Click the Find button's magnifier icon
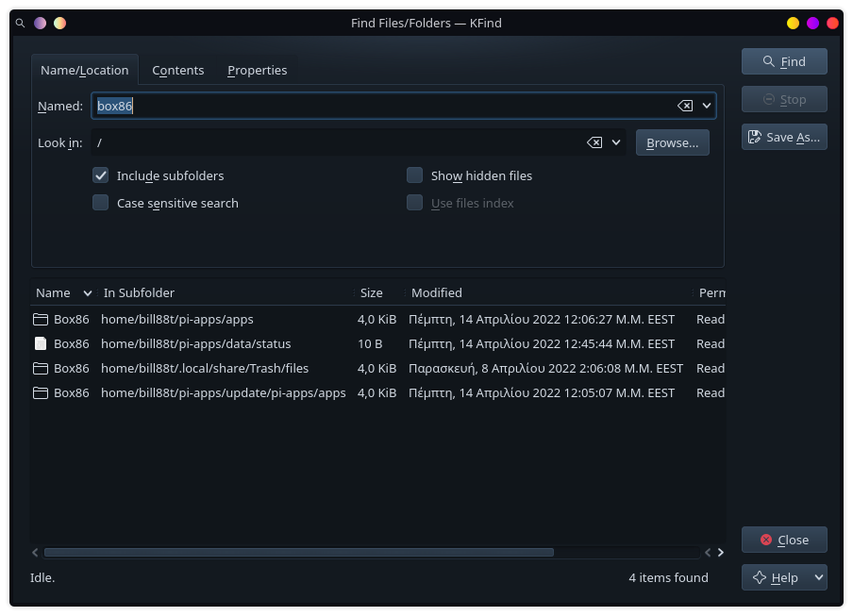Image resolution: width=853 pixels, height=616 pixels. pos(768,60)
